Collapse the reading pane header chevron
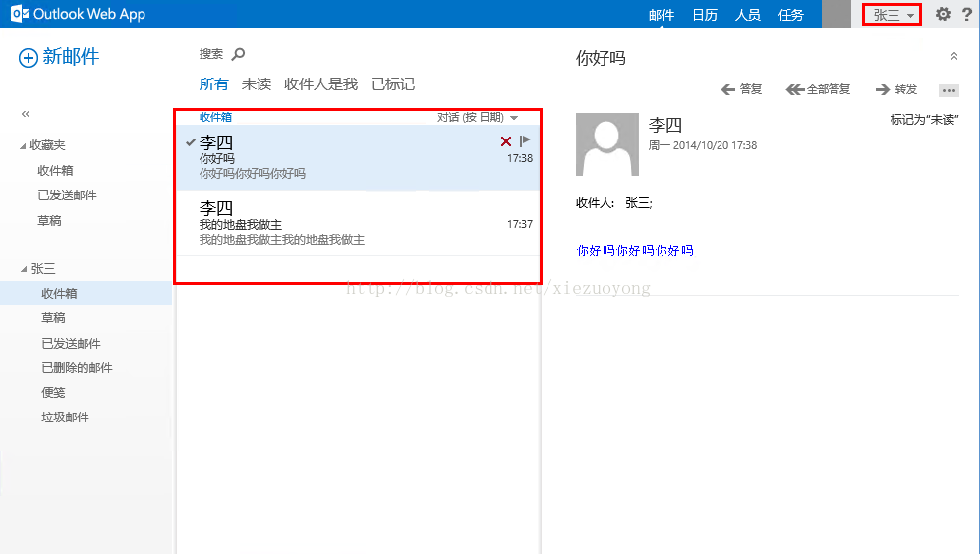 pyautogui.click(x=954, y=56)
